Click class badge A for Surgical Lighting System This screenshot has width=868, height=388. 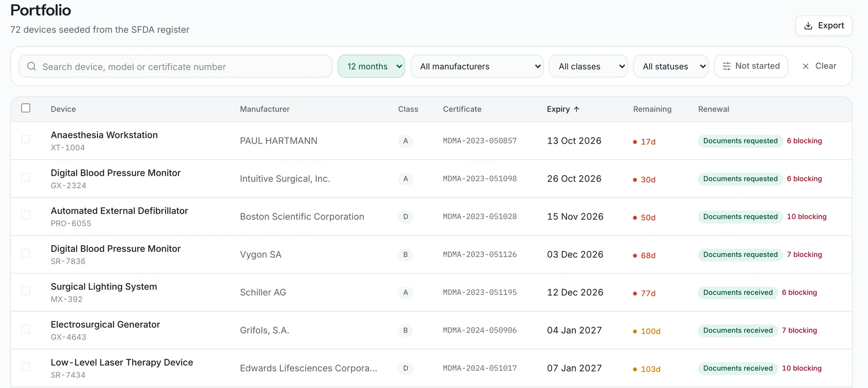click(x=406, y=292)
